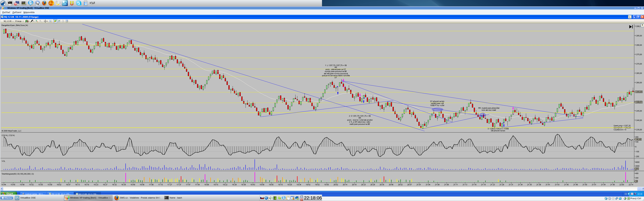The image size is (644, 201).
Task: Open the indicators icon in toolbar
Action: point(59,21)
